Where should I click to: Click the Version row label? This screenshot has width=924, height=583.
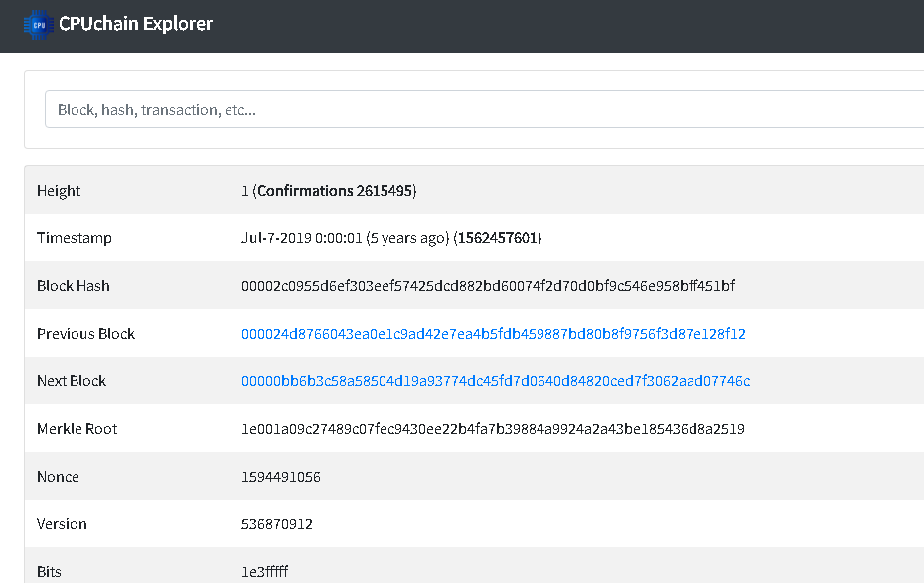point(62,524)
